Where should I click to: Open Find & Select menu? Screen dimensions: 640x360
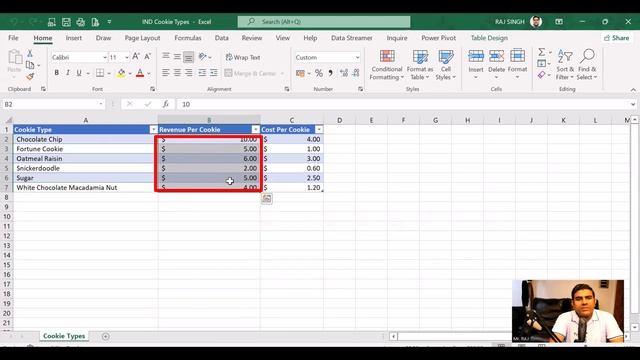[587, 64]
